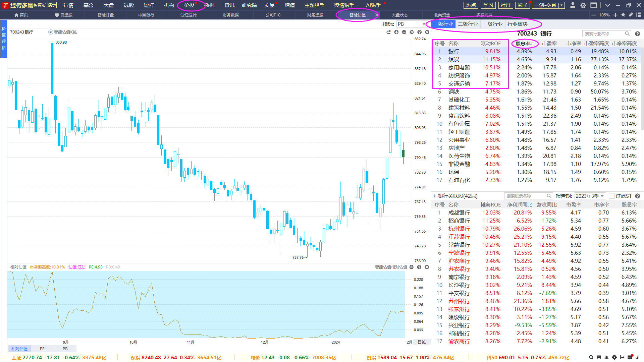Select the 成都银行 stock row

point(537,213)
